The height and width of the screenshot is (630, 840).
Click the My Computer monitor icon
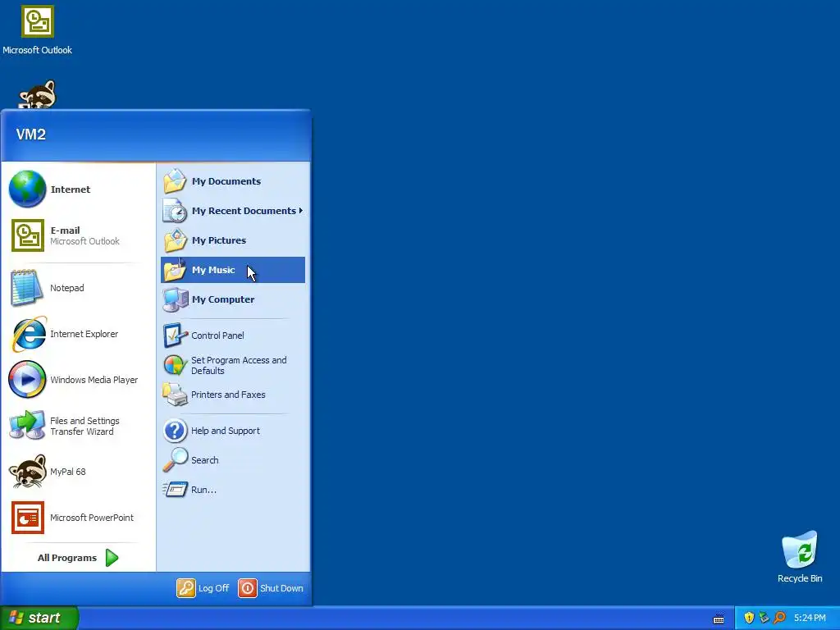[176, 299]
